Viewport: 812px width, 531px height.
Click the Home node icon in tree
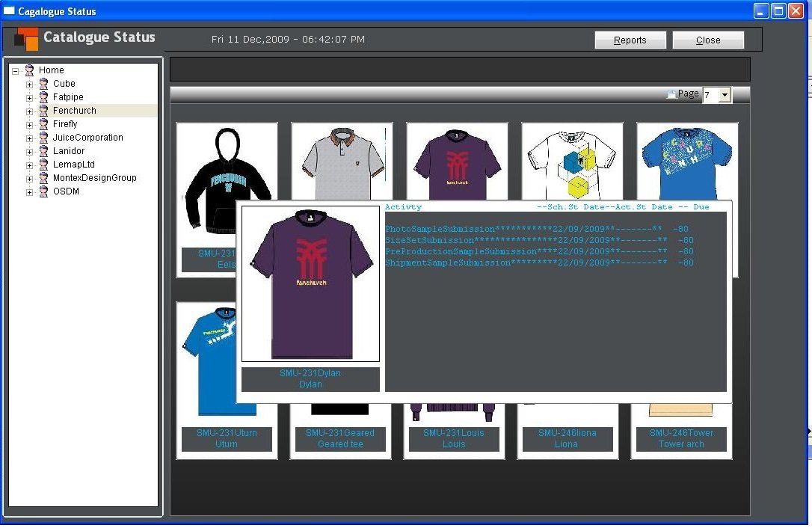tap(29, 70)
